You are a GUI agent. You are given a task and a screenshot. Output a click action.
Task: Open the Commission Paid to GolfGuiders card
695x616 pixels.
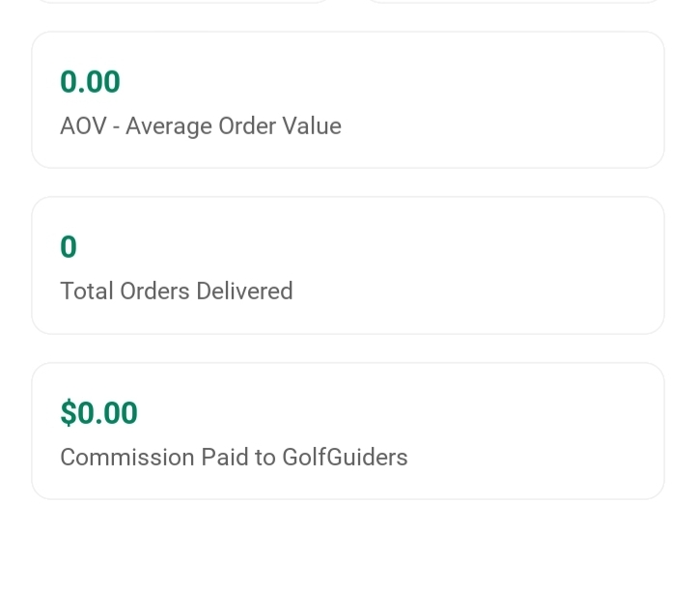pos(347,432)
